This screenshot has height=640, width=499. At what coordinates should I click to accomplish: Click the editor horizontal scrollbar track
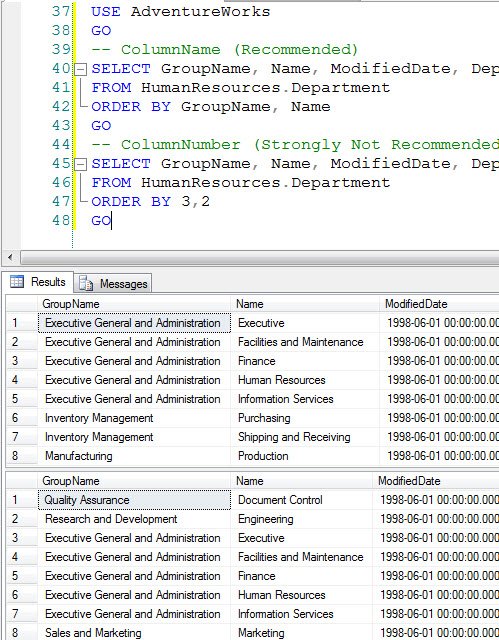tap(259, 258)
